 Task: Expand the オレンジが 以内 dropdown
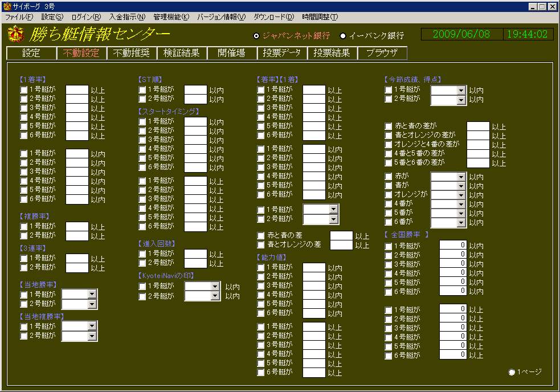click(x=461, y=195)
